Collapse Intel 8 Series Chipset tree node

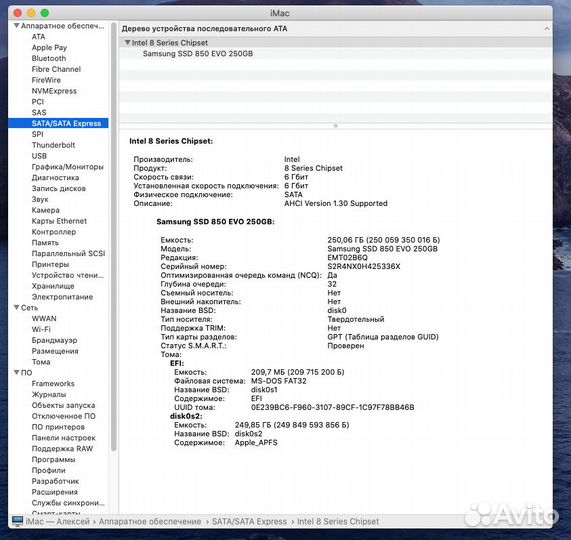coord(127,43)
